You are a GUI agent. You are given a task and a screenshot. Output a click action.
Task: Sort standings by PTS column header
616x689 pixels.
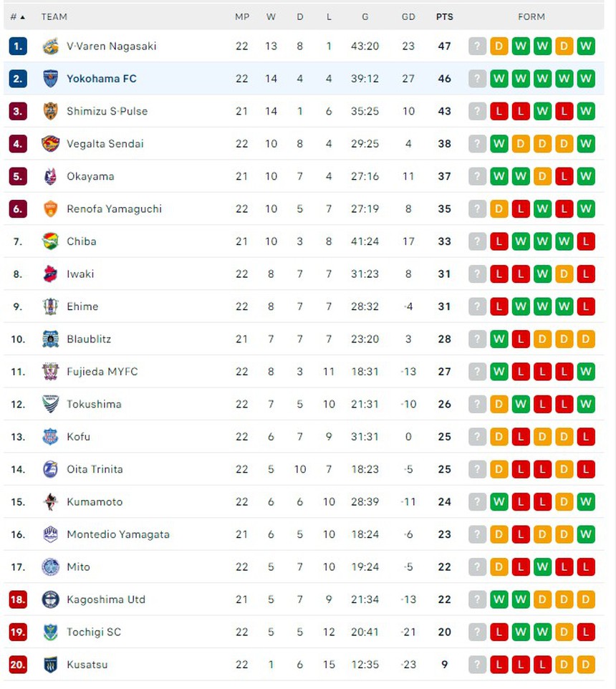pos(444,16)
